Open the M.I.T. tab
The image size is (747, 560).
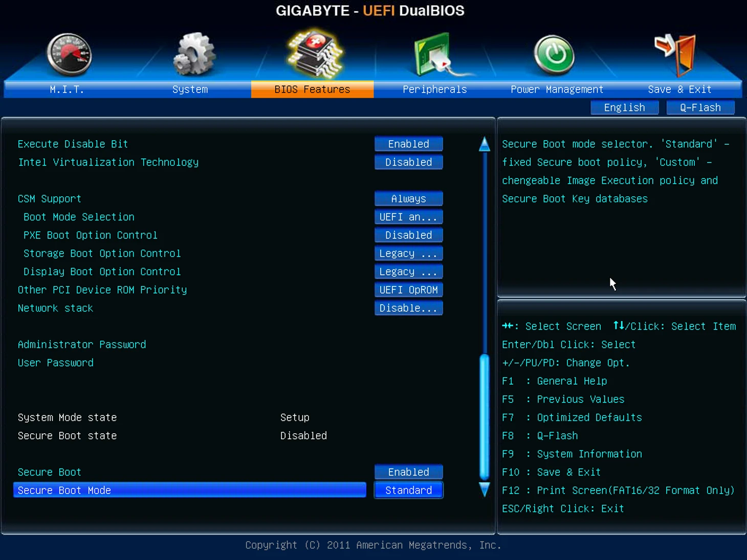pos(67,89)
